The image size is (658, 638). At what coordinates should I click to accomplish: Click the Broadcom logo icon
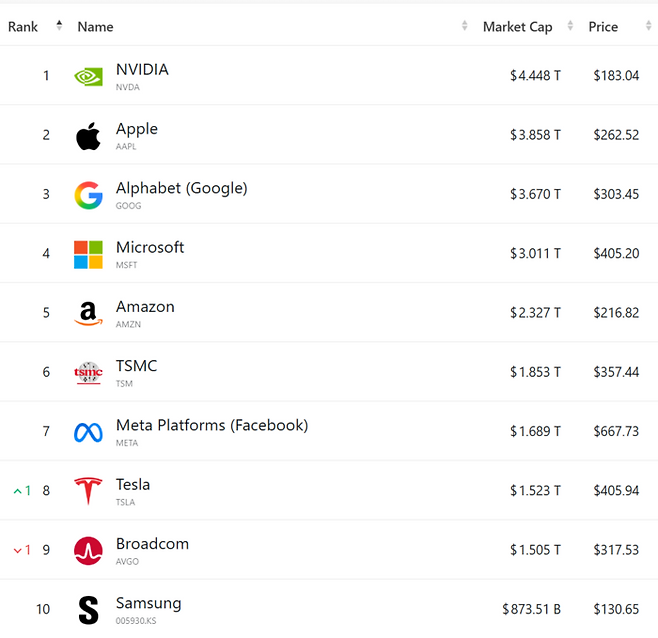point(88,550)
